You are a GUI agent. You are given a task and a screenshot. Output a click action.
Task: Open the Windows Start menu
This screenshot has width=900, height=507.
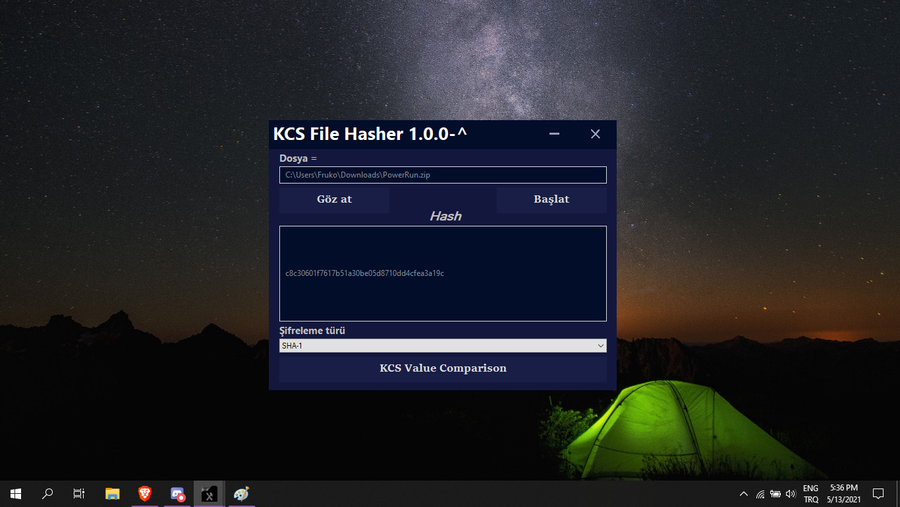click(x=15, y=494)
